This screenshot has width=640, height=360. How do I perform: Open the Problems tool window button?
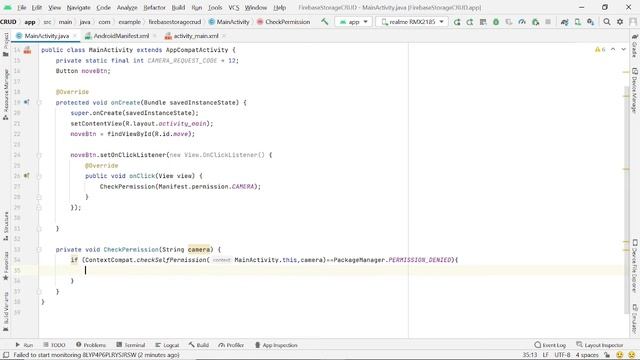(91, 345)
